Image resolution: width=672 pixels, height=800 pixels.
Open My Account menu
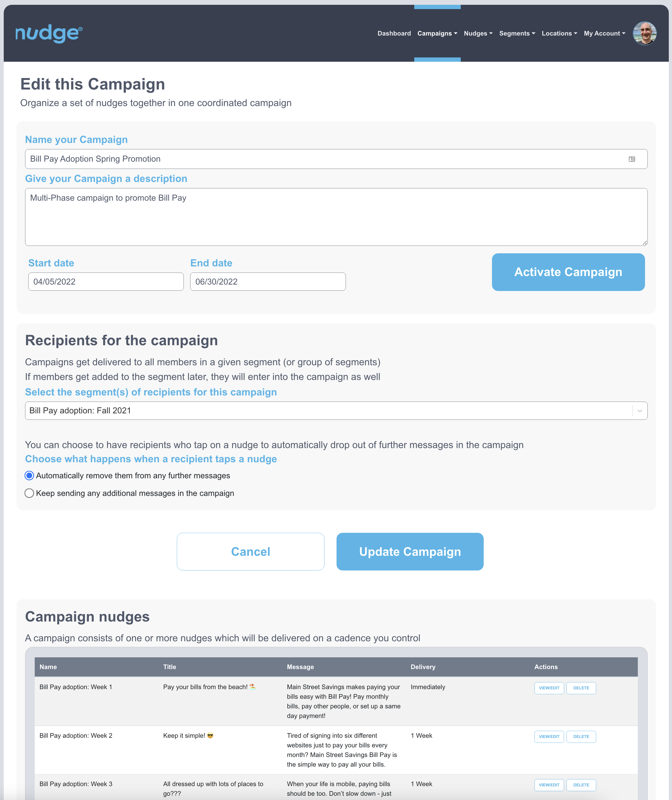pos(604,34)
